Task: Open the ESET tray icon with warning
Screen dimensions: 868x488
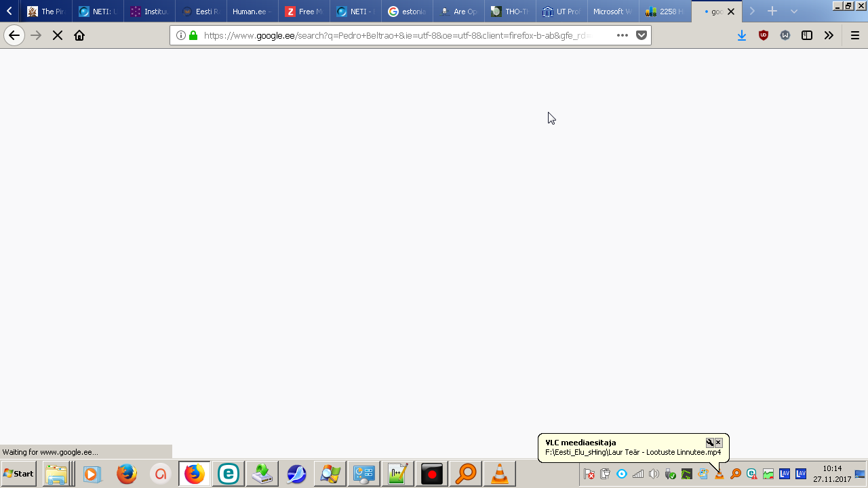Action: pos(752,474)
